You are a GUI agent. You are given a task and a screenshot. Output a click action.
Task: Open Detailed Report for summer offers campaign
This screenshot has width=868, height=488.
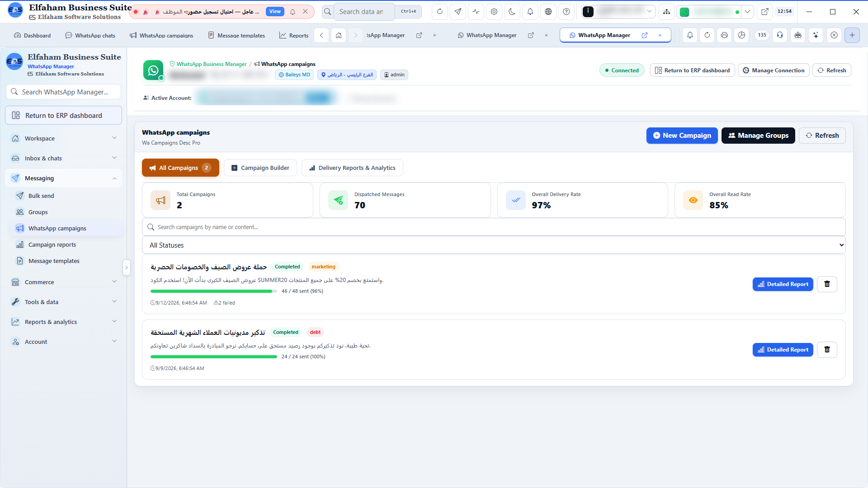pyautogui.click(x=783, y=284)
